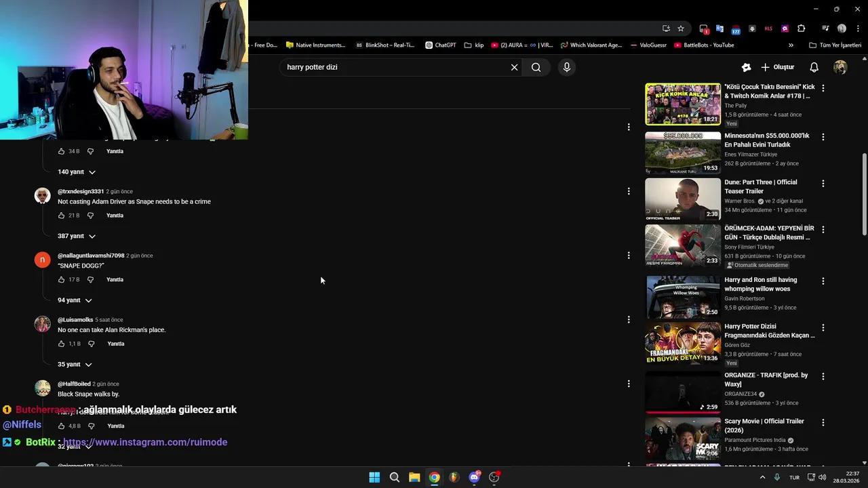
Task: Show more bookmarks with the double chevron
Action: pyautogui.click(x=791, y=45)
